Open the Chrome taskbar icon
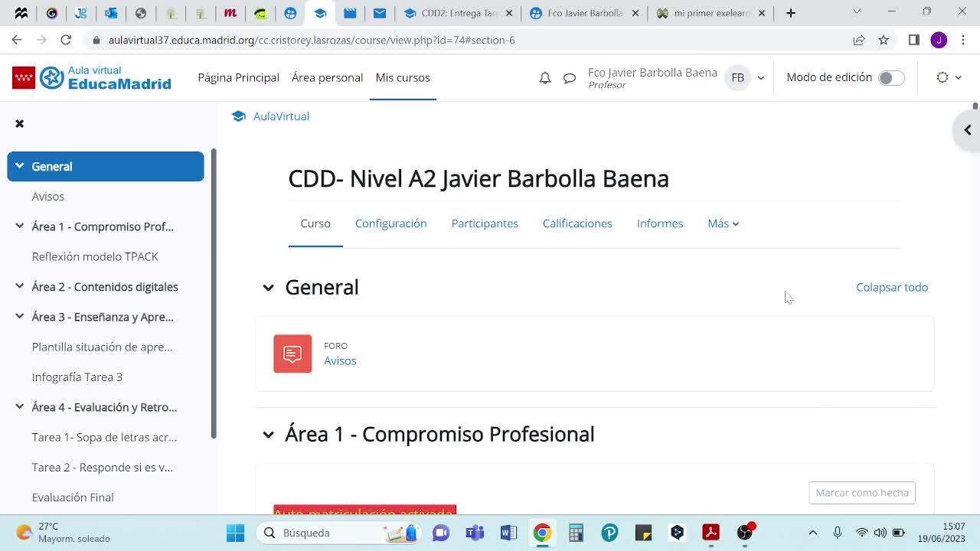 point(542,533)
